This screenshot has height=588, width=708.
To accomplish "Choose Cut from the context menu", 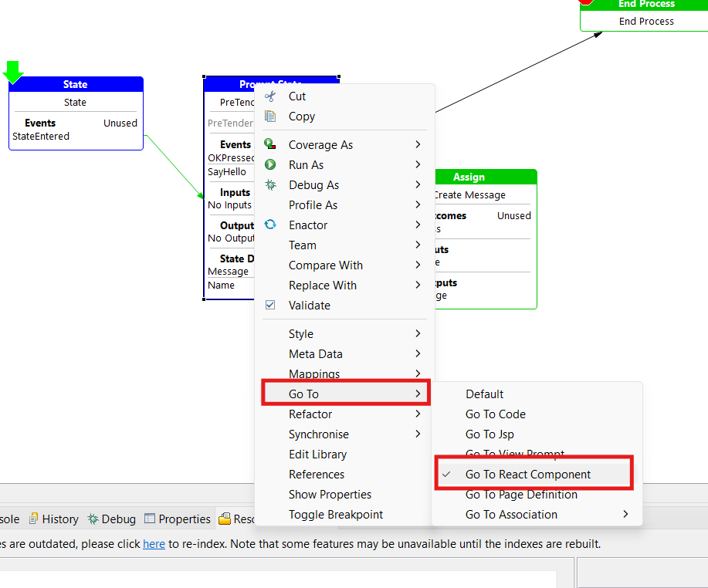I will 344,96.
